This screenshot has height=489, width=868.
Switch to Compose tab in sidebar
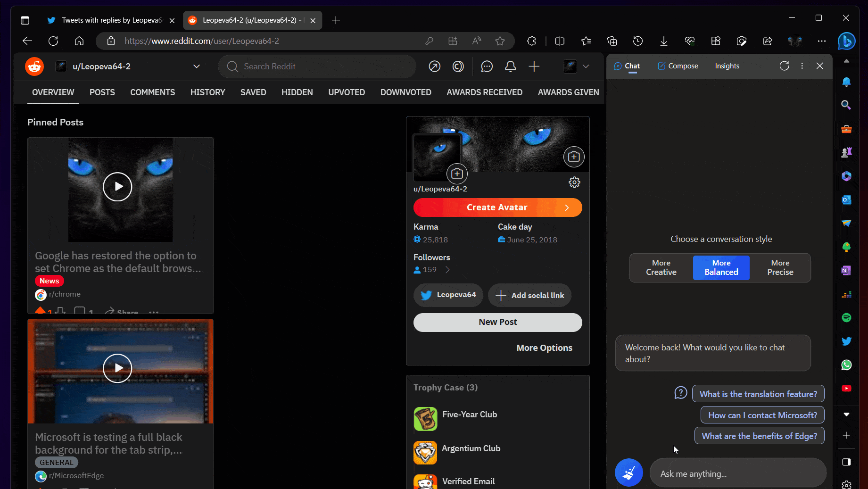point(678,66)
